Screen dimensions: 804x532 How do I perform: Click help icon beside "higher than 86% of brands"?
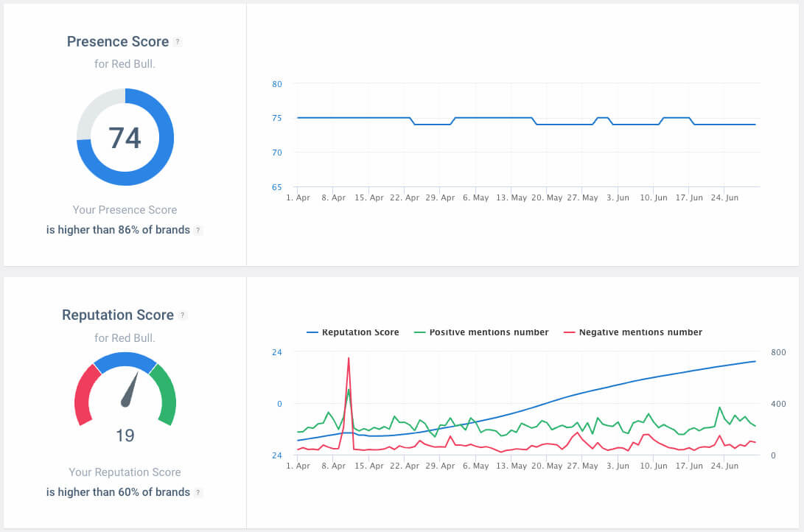pyautogui.click(x=198, y=230)
